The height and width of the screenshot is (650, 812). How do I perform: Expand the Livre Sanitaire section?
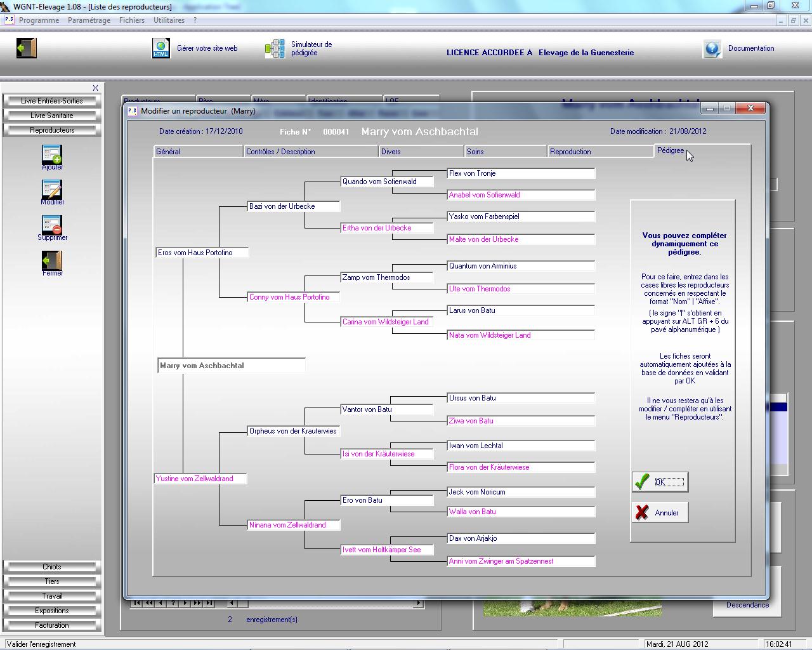click(x=52, y=116)
